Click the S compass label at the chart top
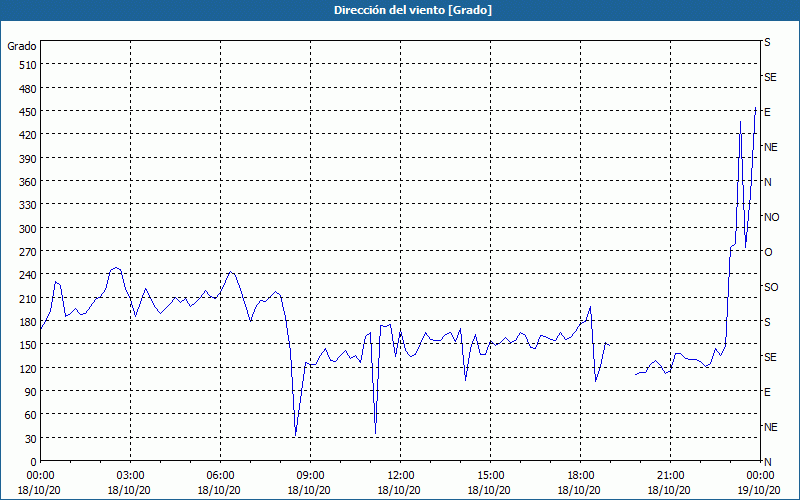This screenshot has height=500, width=800. 767,42
